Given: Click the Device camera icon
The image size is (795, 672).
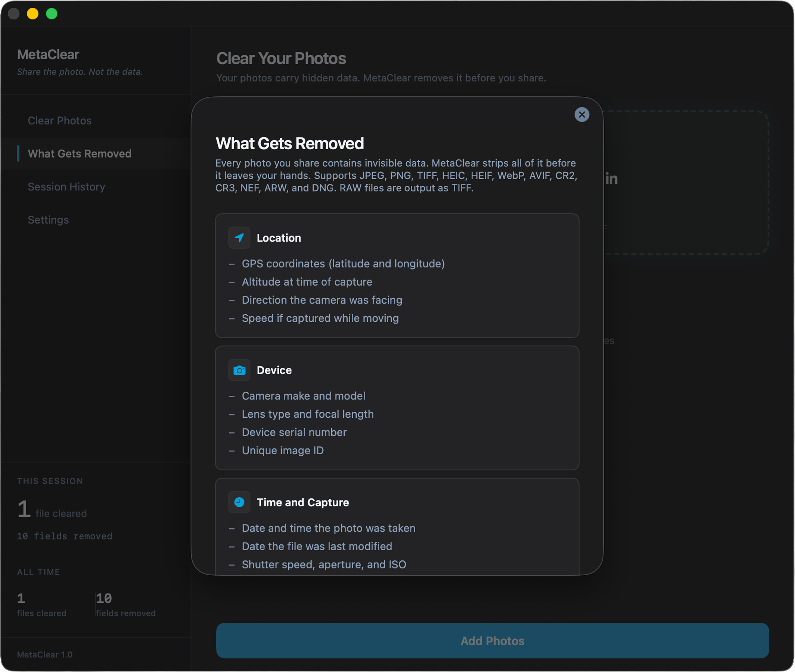Looking at the screenshot, I should point(239,370).
